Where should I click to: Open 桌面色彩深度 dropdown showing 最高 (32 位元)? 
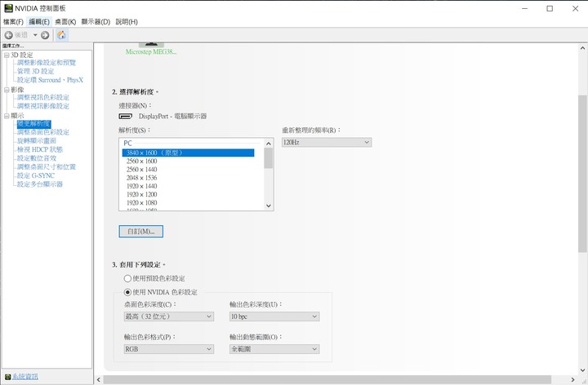[x=169, y=316]
